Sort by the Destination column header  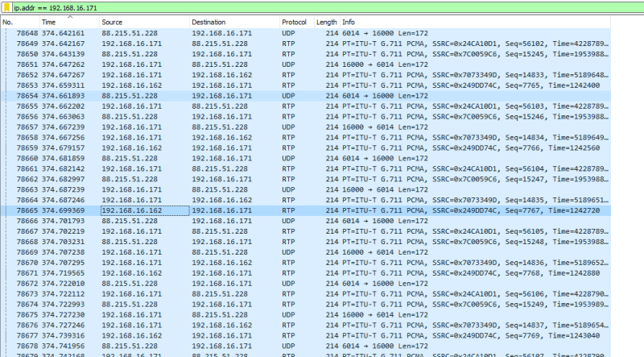(x=234, y=23)
